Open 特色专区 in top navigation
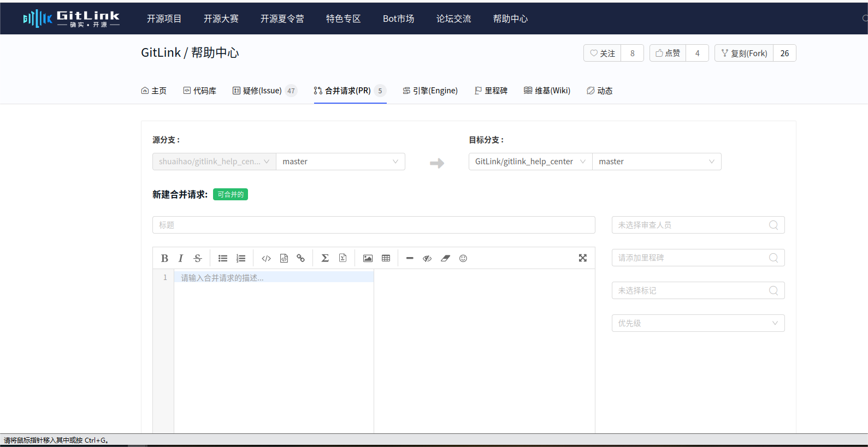This screenshot has width=868, height=447. click(343, 19)
